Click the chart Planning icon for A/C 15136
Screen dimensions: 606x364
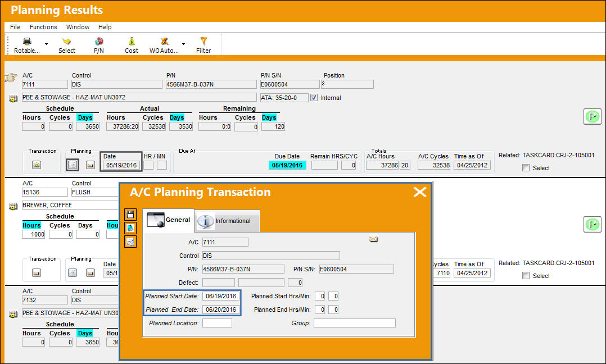(73, 273)
